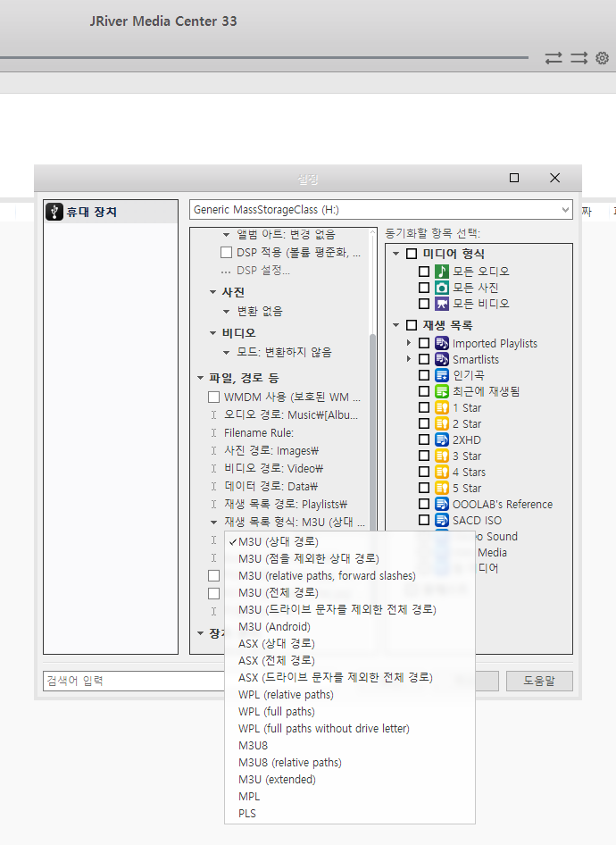Toggle the 재생 목록 checkbox
The image size is (616, 845).
(412, 325)
